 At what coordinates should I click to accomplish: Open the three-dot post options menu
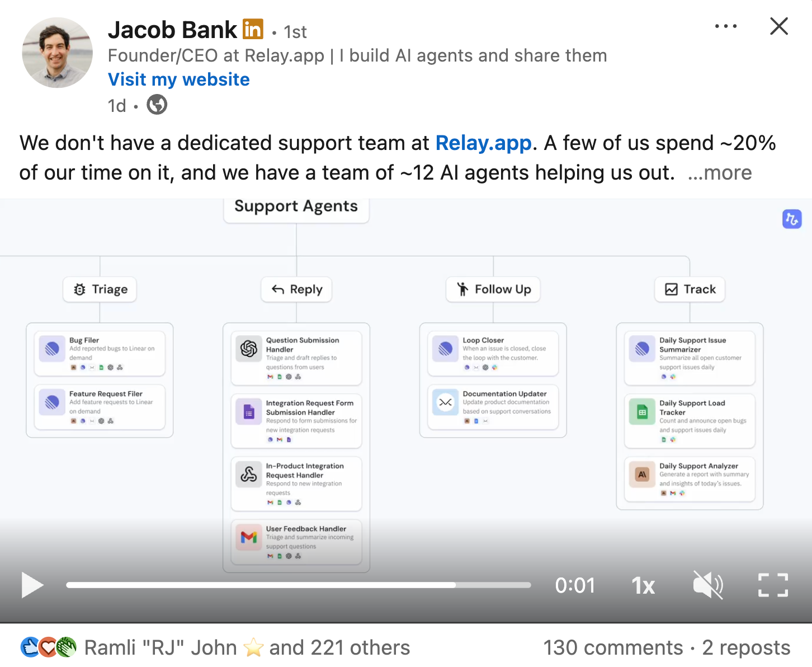(x=726, y=26)
